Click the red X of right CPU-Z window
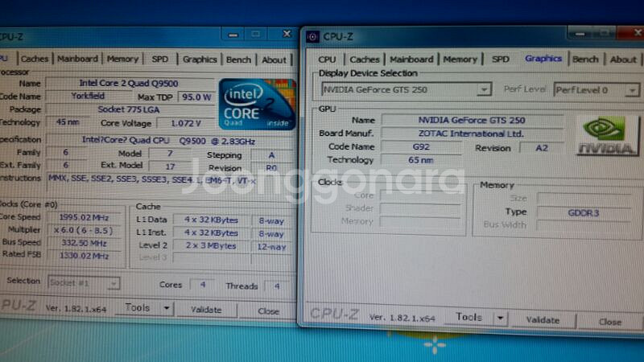644x362 pixels. coord(635,32)
